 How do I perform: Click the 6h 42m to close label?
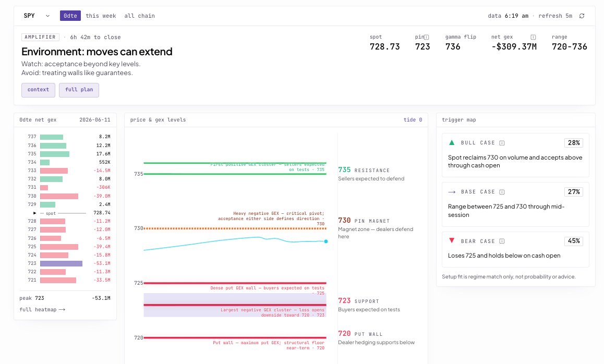pos(95,37)
